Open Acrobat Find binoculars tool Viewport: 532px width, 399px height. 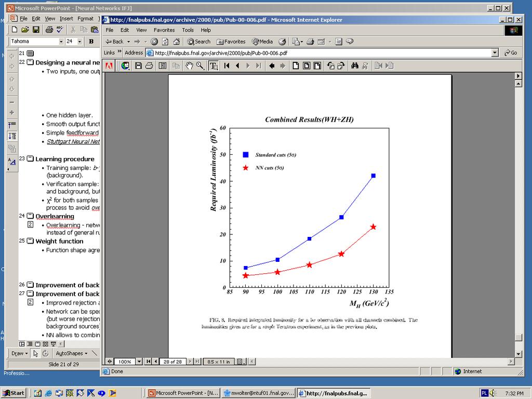point(355,66)
